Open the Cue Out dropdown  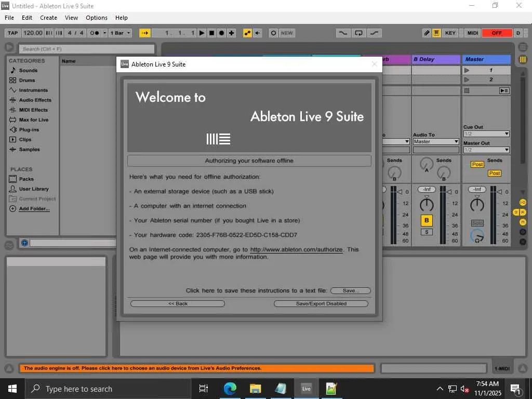(486, 134)
